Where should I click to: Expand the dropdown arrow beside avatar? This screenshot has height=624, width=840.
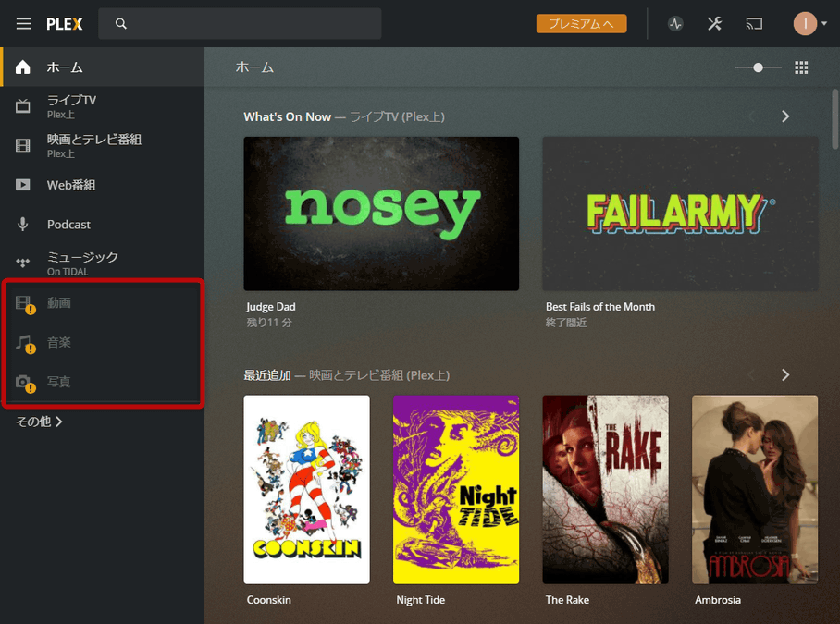(x=824, y=23)
